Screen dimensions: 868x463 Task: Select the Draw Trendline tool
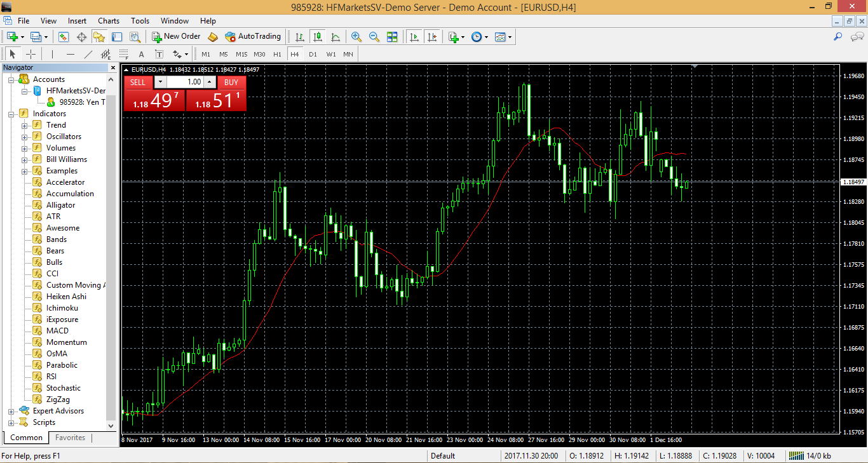pos(88,54)
